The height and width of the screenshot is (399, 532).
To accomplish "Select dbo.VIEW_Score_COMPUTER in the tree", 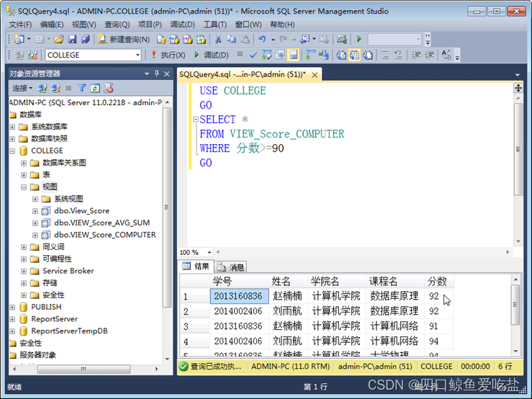I will (105, 235).
